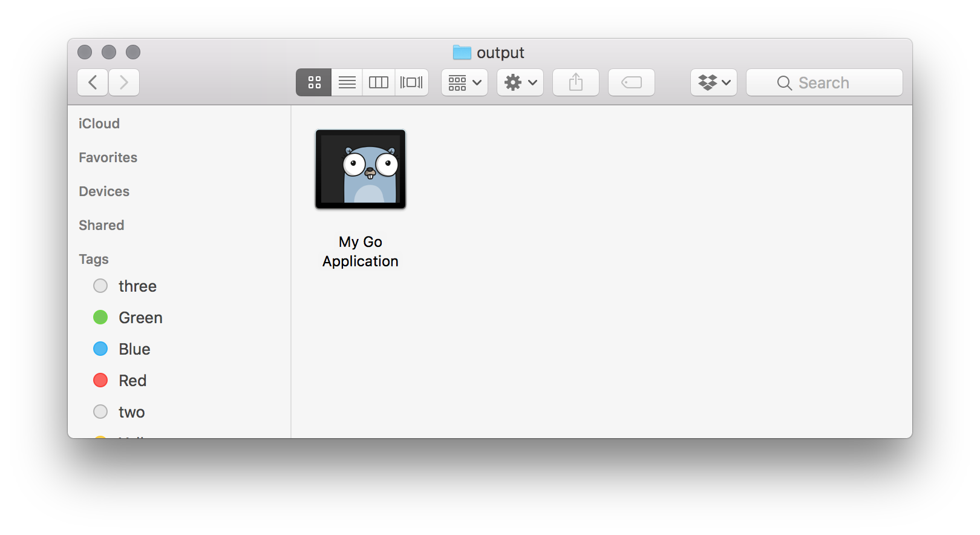This screenshot has width=980, height=535.
Task: Select the gray circle next to 'three'
Action: (100, 286)
